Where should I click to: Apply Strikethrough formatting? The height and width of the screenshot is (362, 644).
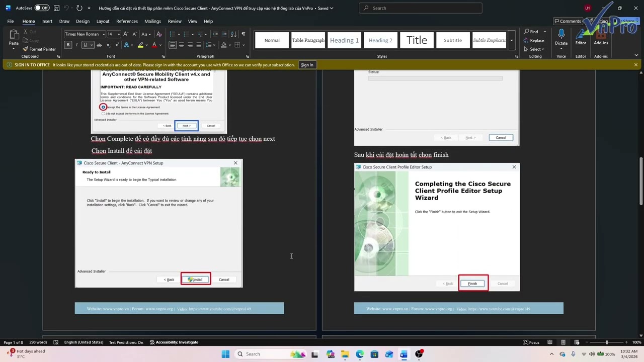click(99, 45)
